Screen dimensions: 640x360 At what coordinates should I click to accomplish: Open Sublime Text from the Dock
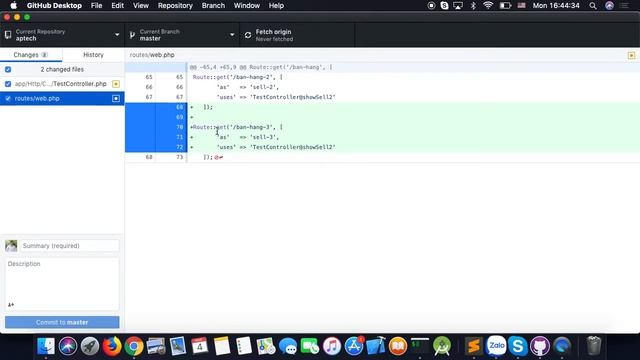point(474,346)
